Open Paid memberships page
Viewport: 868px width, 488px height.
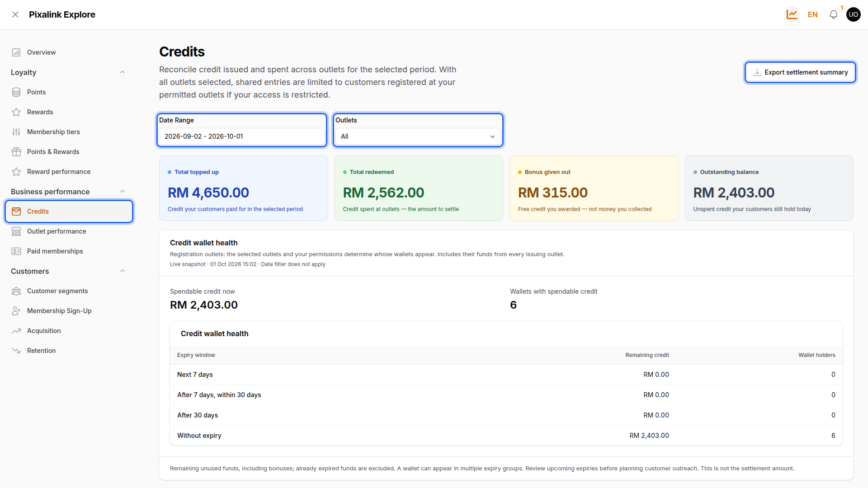click(x=69, y=251)
